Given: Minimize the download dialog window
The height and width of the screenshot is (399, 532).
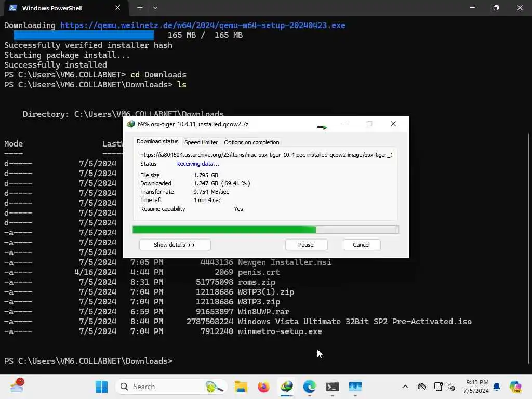Looking at the screenshot, I should click(345, 124).
